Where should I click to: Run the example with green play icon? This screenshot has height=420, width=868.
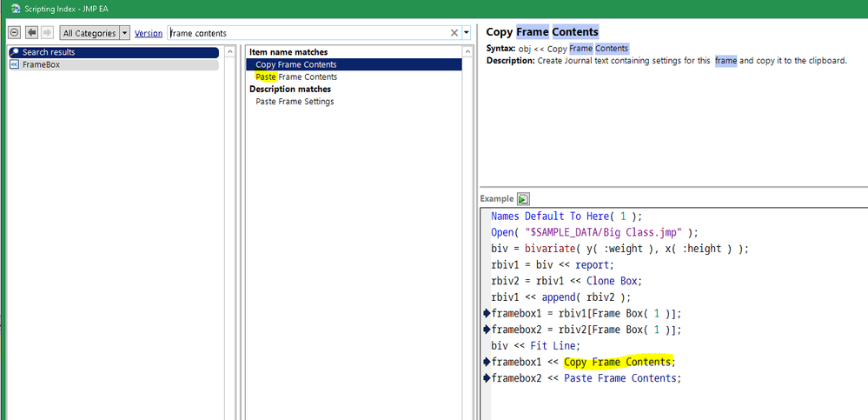click(x=523, y=198)
